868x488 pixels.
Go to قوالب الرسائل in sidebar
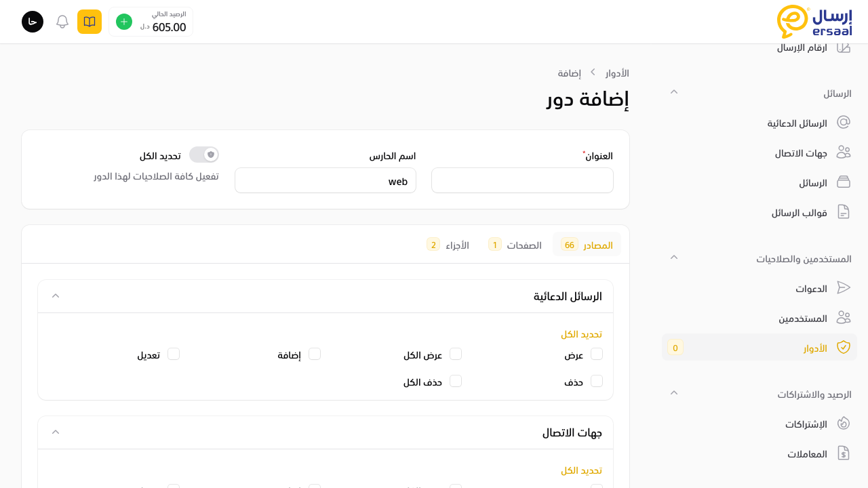click(x=799, y=213)
